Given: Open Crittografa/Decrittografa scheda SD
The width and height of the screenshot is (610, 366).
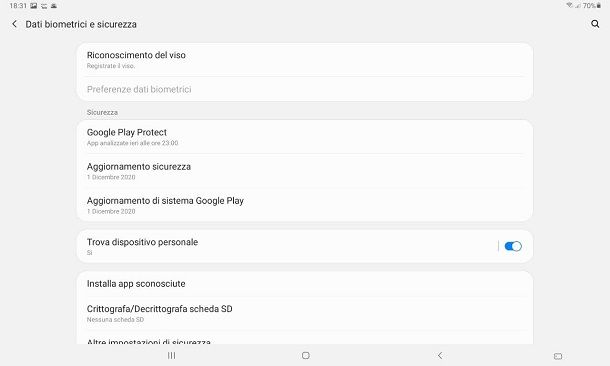Looking at the screenshot, I should (305, 313).
